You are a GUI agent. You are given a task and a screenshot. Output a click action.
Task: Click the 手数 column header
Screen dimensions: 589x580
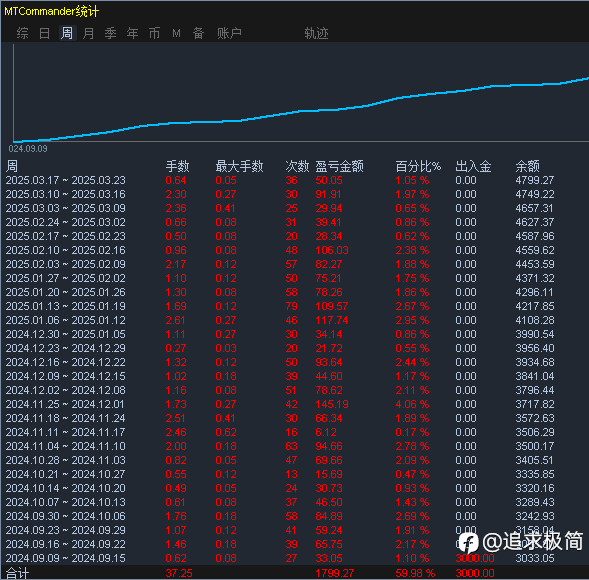pyautogui.click(x=178, y=166)
